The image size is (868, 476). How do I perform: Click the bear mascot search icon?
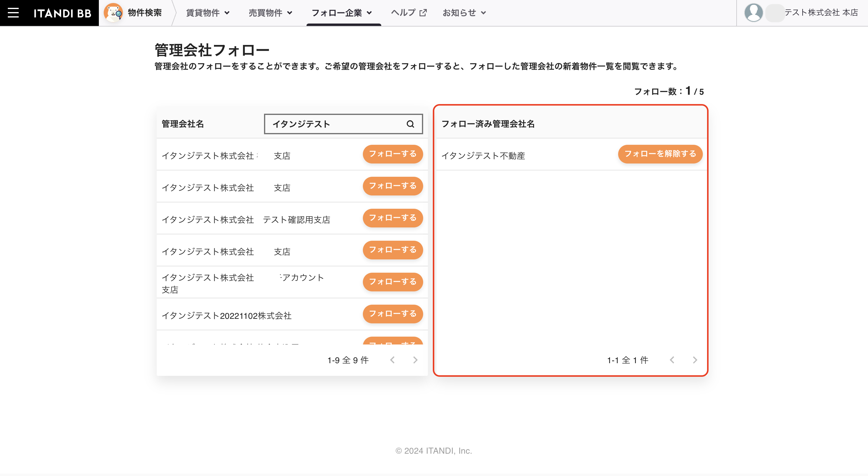click(x=113, y=13)
